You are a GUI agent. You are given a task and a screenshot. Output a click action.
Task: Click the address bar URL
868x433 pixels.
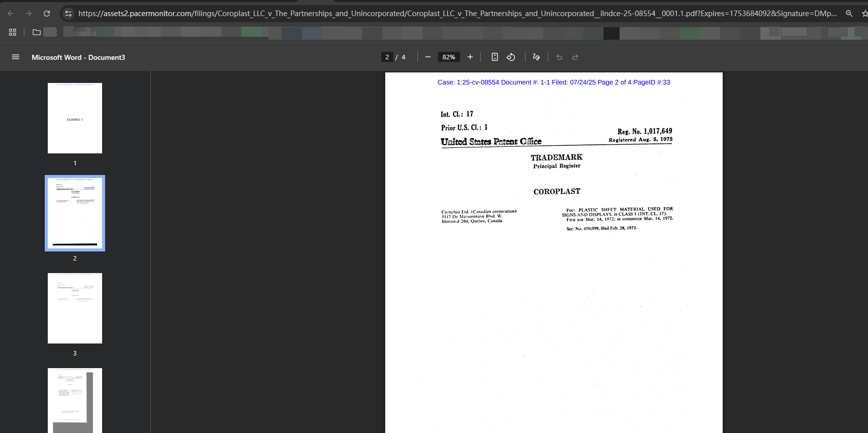click(x=457, y=14)
